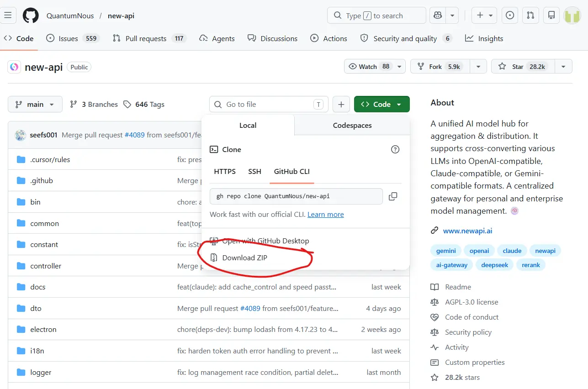588x389 pixels.
Task: Expand the Watch options dropdown arrow
Action: 400,67
